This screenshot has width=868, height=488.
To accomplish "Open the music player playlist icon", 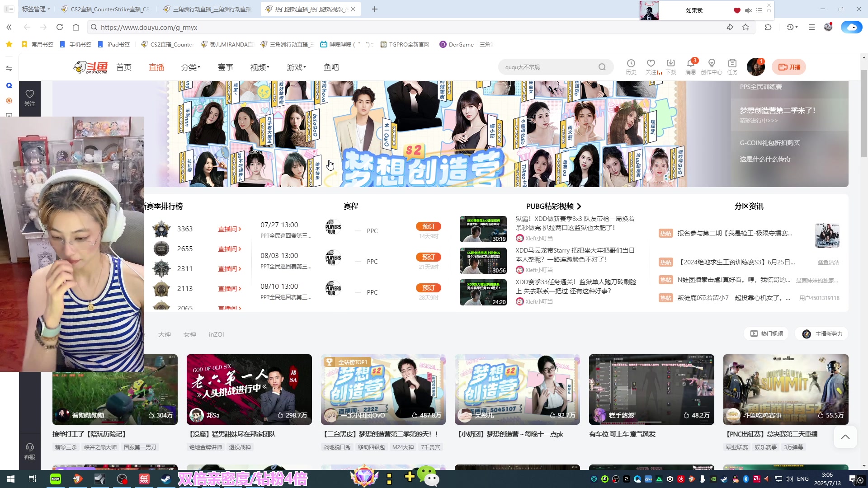I will pyautogui.click(x=759, y=10).
